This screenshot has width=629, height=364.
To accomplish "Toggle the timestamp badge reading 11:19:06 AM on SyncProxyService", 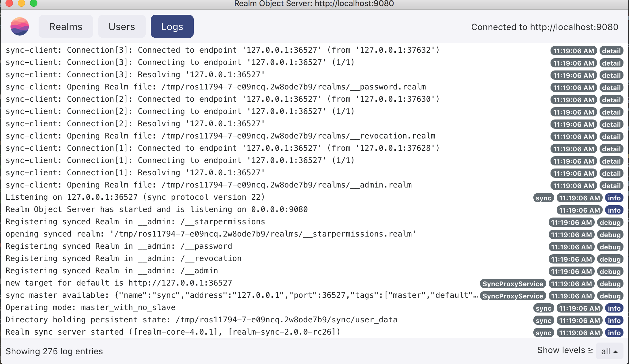I will pyautogui.click(x=572, y=296).
